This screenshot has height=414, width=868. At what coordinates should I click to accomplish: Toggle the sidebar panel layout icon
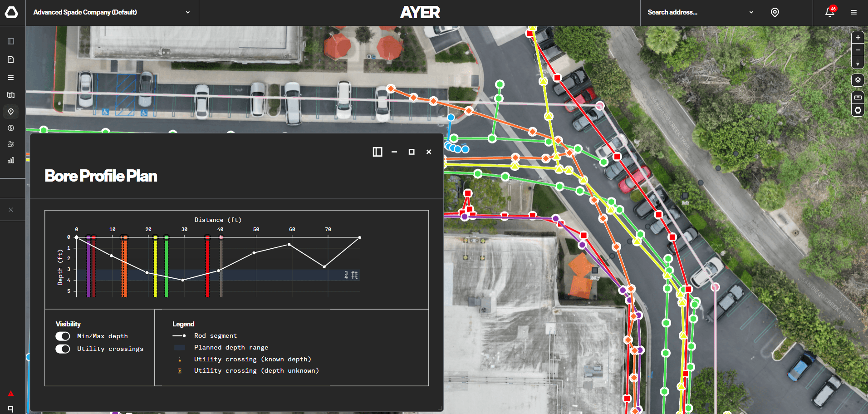[x=11, y=41]
